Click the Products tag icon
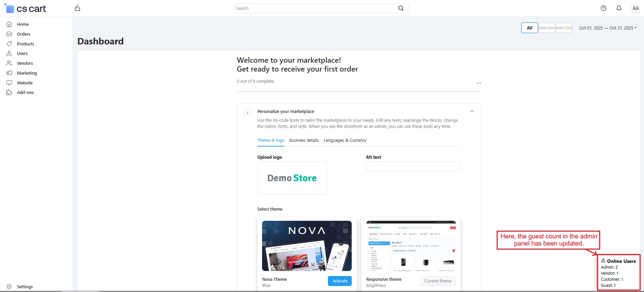The height and width of the screenshot is (292, 644). [x=9, y=44]
